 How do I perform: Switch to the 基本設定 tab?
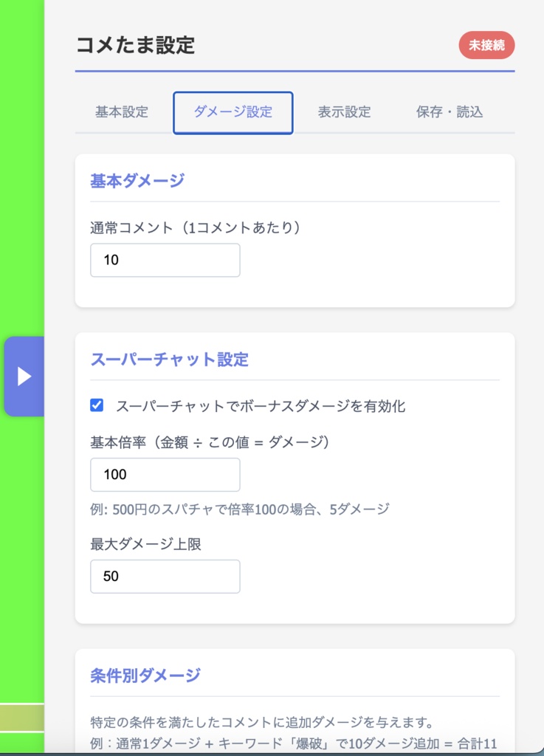tap(120, 112)
